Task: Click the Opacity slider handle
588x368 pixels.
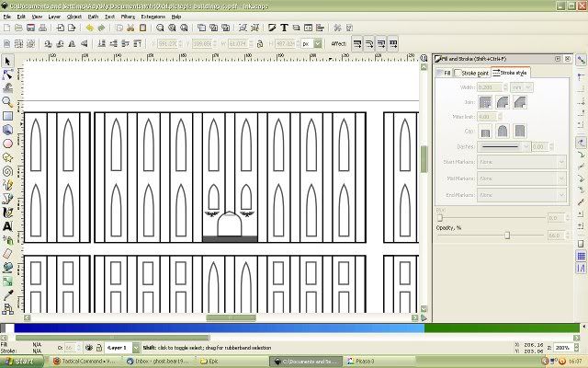Action: pos(507,236)
